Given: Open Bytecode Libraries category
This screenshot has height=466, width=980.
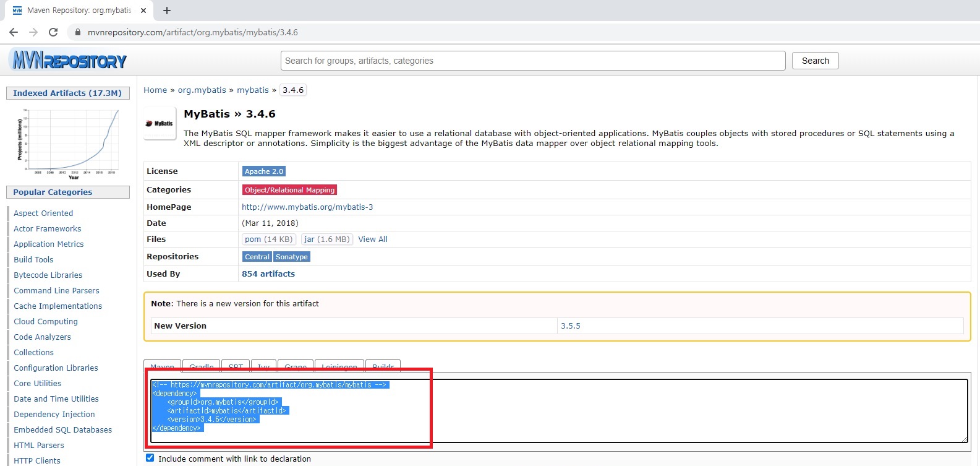Looking at the screenshot, I should pos(48,275).
